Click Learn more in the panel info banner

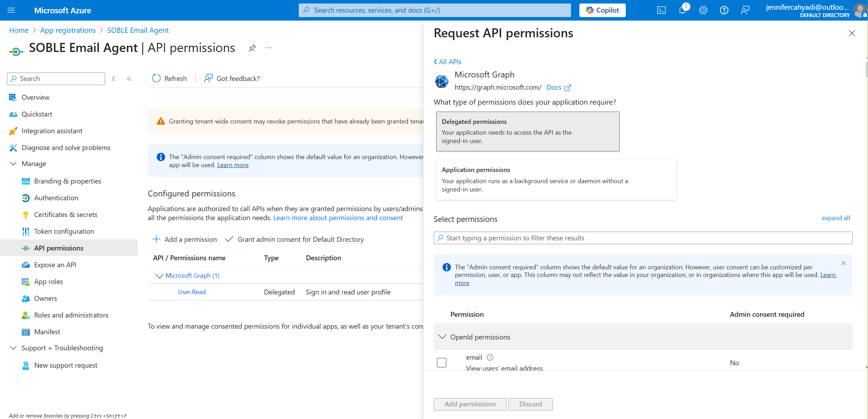pyautogui.click(x=828, y=275)
